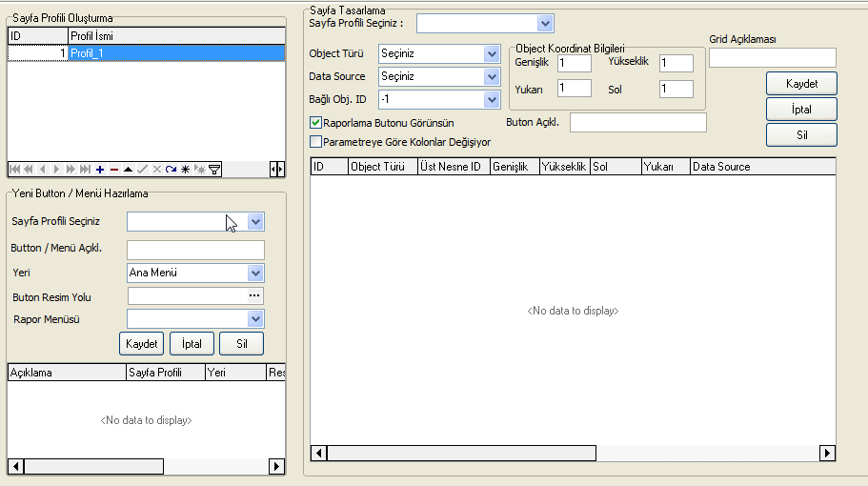Browse for Buton Resim Yolu with ellipsis button
The width and height of the screenshot is (868, 486).
[x=254, y=296]
